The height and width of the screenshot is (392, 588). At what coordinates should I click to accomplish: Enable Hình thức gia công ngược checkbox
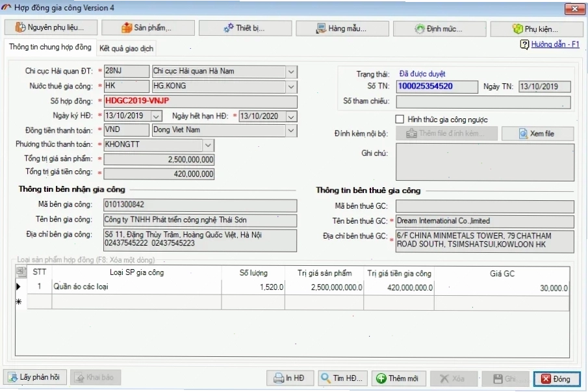400,119
